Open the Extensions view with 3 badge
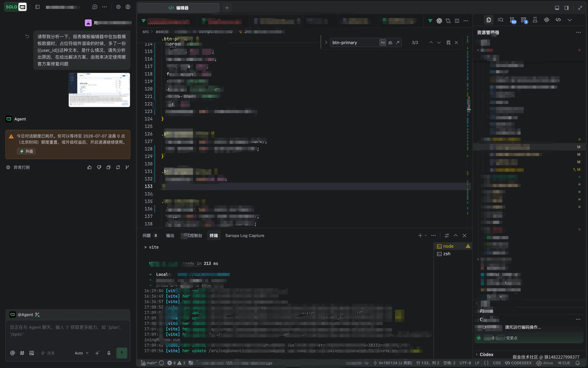Screen dimensions: 588x368 pos(524,20)
